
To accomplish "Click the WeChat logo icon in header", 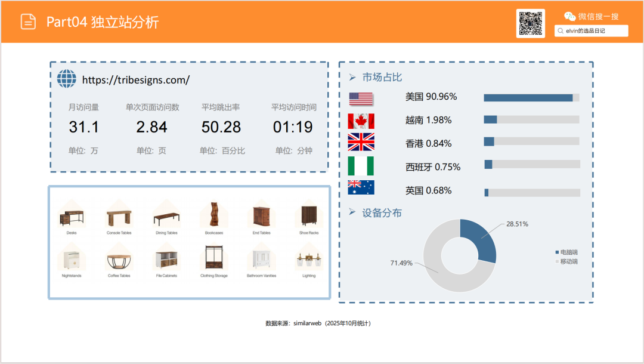I will click(x=570, y=16).
